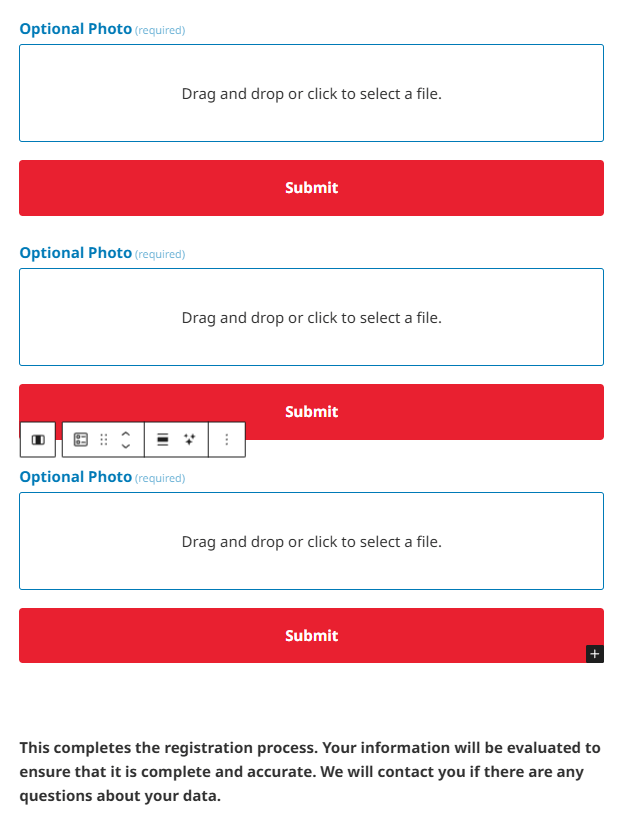Click the third file drag-and-drop area
622x818 pixels.
(311, 541)
